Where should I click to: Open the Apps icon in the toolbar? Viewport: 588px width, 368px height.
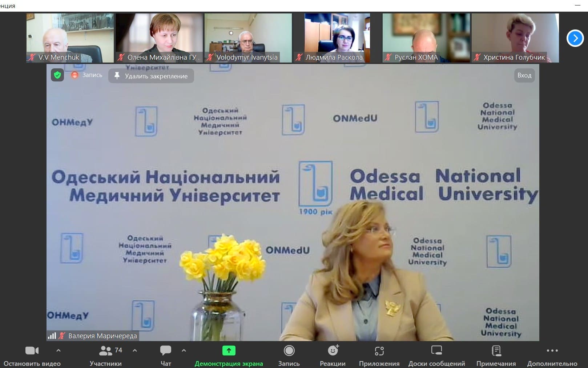coord(379,351)
